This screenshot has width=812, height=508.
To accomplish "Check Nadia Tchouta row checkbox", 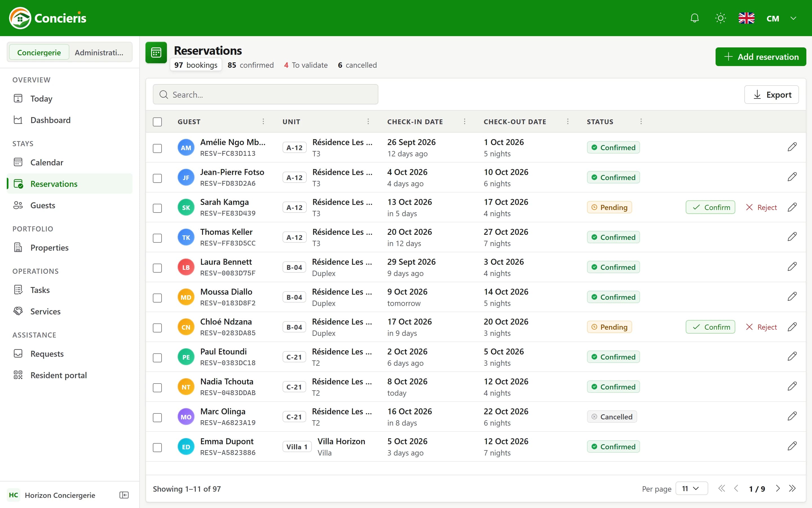I will pos(157,387).
